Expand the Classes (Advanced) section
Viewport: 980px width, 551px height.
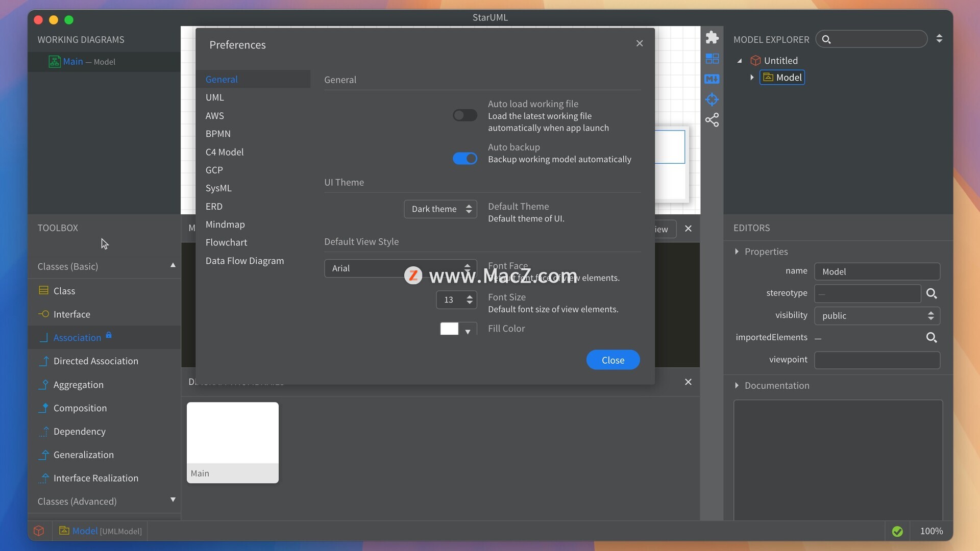pyautogui.click(x=173, y=500)
